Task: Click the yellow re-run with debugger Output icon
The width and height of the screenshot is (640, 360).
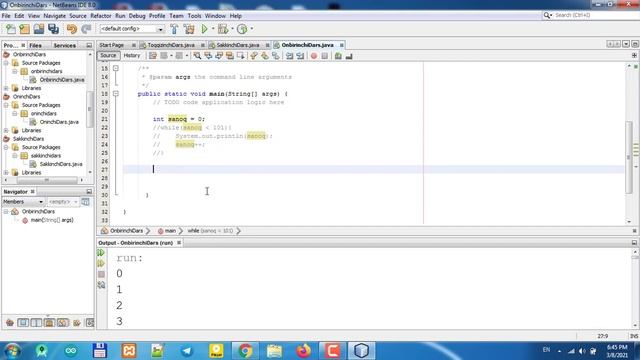Action: pos(101,264)
